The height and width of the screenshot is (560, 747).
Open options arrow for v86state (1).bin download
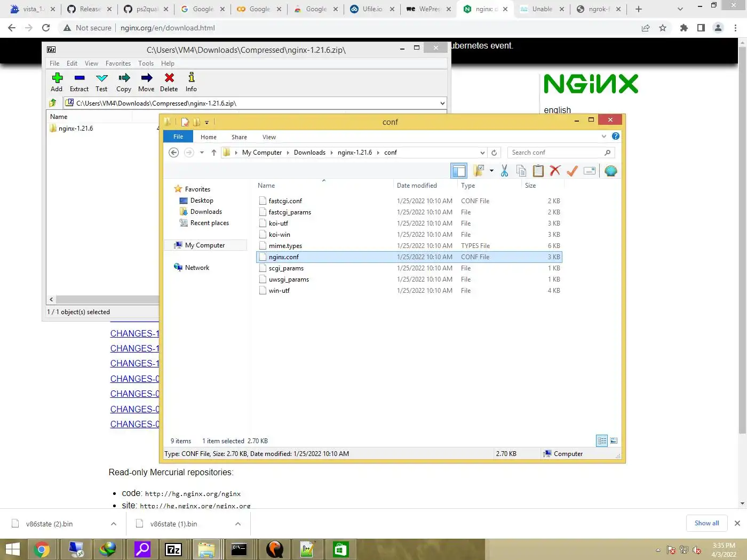coord(238,524)
